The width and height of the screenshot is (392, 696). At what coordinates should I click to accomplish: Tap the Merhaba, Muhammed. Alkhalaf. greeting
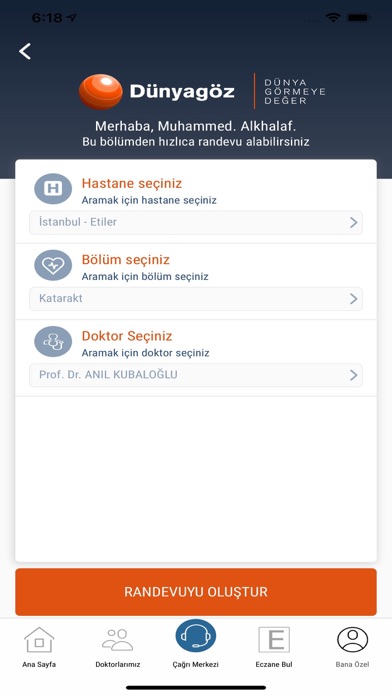195,127
